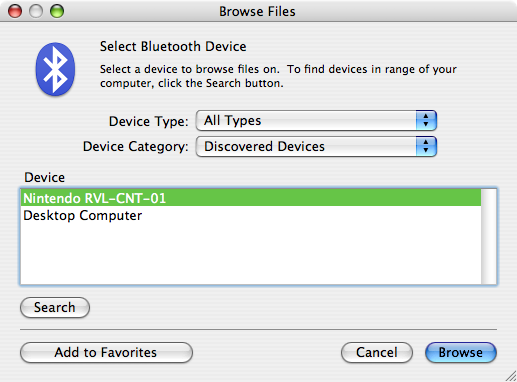Start a device Search
Image resolution: width=517 pixels, height=382 pixels.
click(x=55, y=307)
